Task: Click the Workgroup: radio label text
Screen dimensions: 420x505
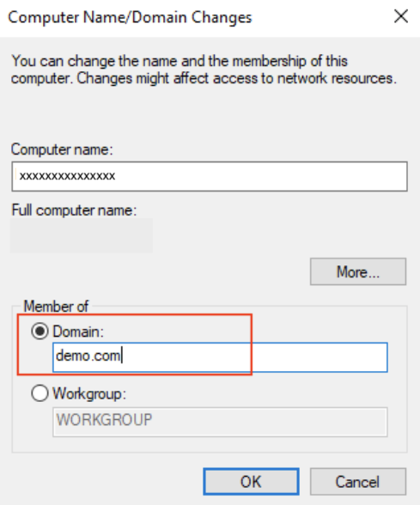Action: [89, 394]
